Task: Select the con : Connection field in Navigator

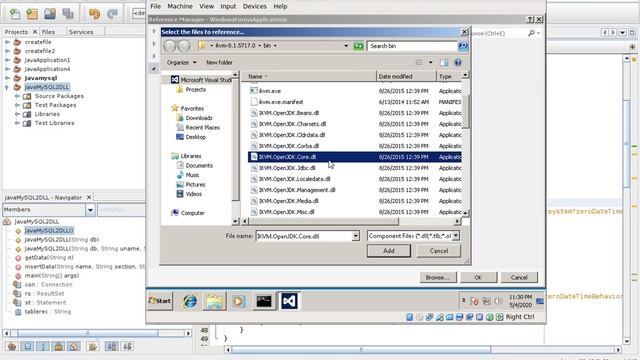Action: click(x=48, y=284)
